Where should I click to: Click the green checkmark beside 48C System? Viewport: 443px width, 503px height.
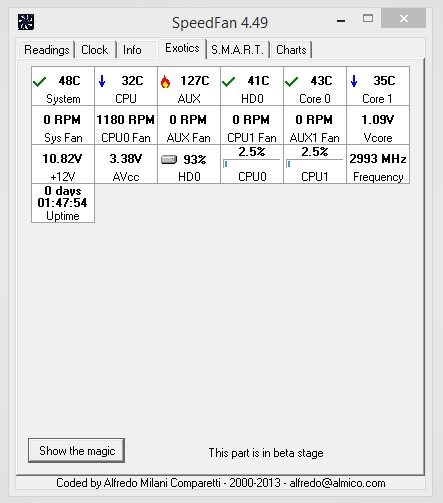coord(39,82)
